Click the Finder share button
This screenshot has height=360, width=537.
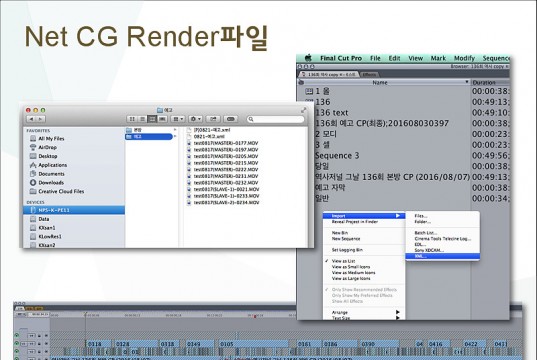[x=213, y=119]
